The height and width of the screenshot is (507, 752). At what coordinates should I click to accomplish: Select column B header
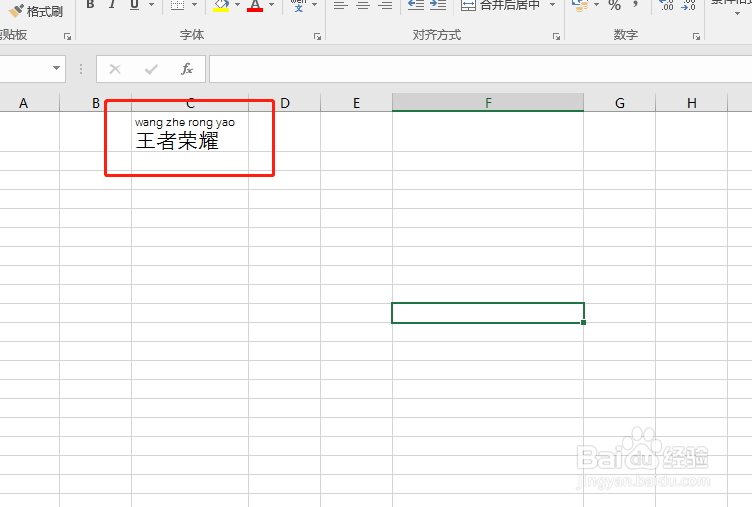(96, 103)
